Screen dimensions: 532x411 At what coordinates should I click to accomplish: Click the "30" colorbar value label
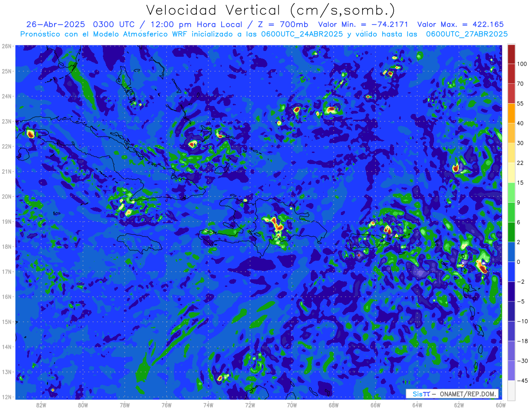(520, 143)
